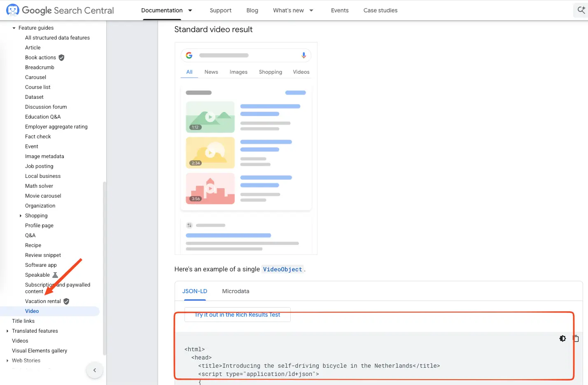588x385 pixels.
Task: Toggle dark theme for the code block
Action: coord(562,338)
